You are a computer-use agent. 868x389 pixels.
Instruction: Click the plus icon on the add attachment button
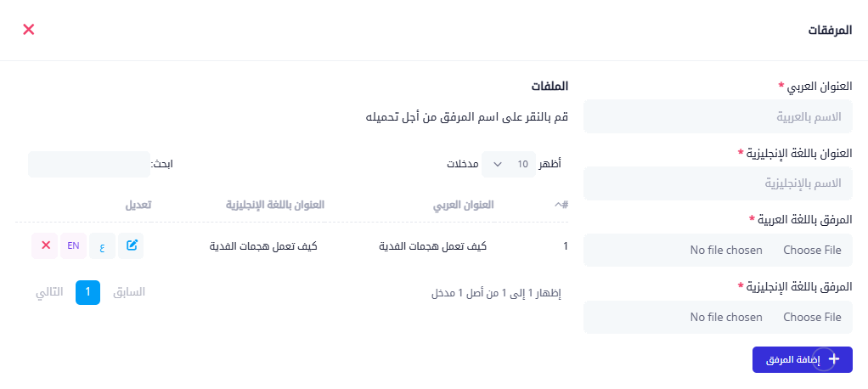coord(834,359)
